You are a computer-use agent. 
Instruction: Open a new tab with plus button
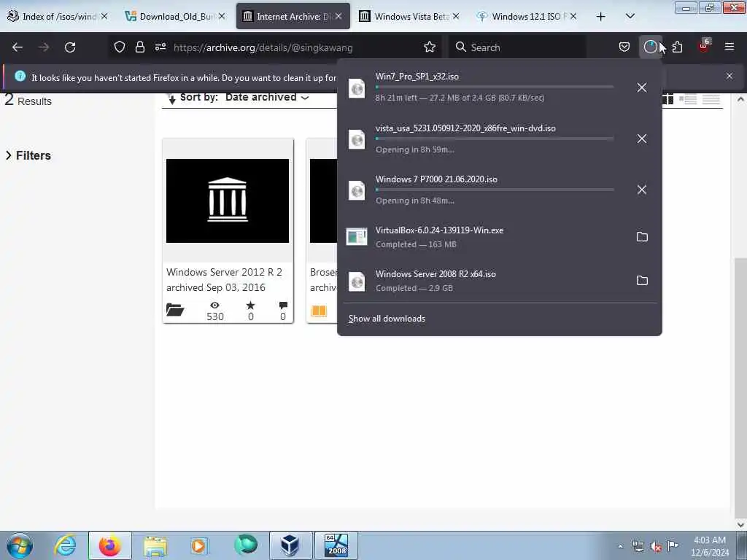pos(601,16)
